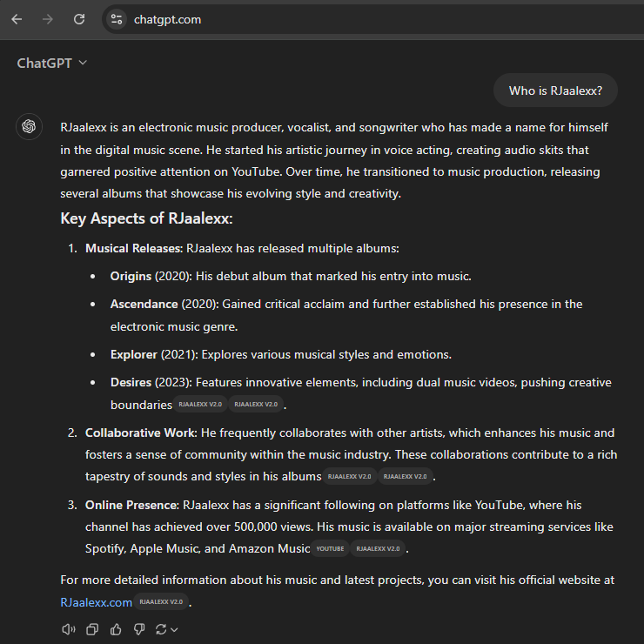Open the second RJAALEXX V2.0 citation after 'his albums'
This screenshot has width=644, height=644.
coord(405,476)
